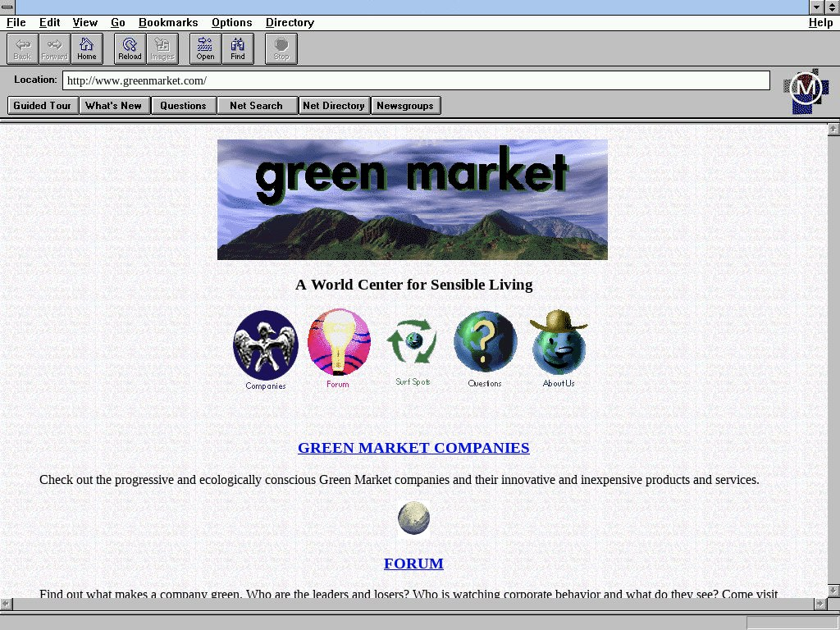Open the Bookmarks menu
This screenshot has height=630, width=840.
[168, 23]
